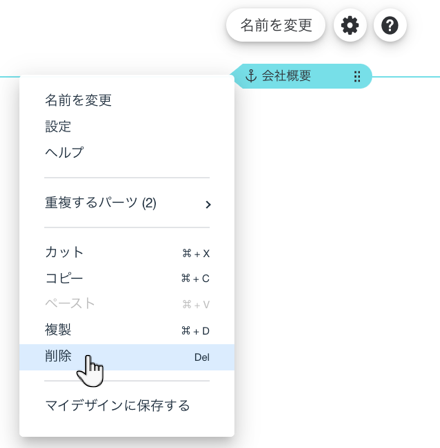Choose カット in the context menu
This screenshot has width=440, height=448.
pos(127,253)
